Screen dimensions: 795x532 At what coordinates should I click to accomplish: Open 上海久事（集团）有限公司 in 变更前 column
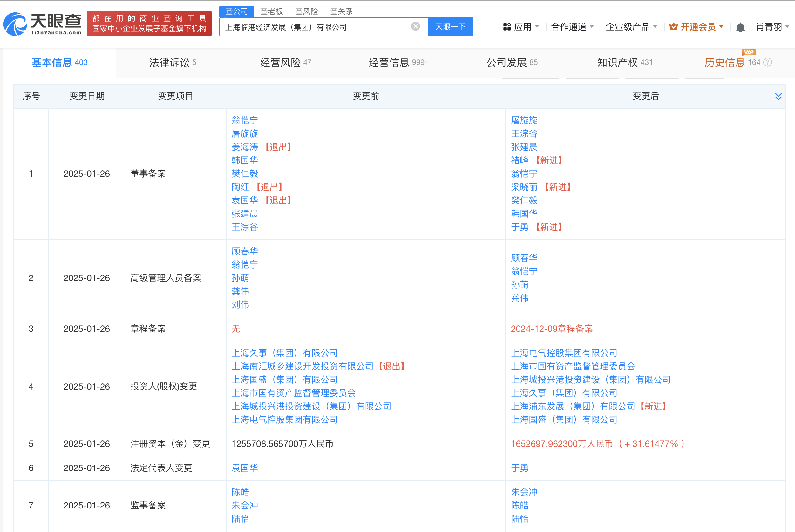[285, 353]
